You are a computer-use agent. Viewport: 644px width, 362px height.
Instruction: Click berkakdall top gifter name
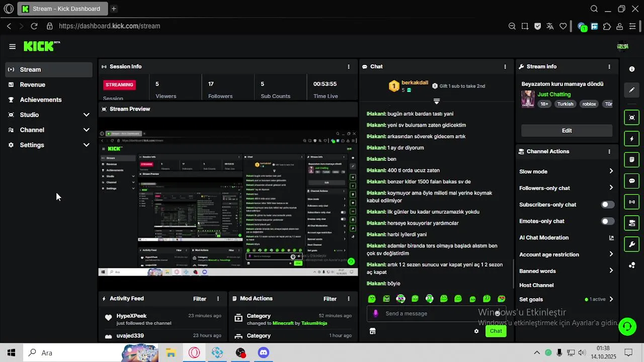click(x=415, y=82)
